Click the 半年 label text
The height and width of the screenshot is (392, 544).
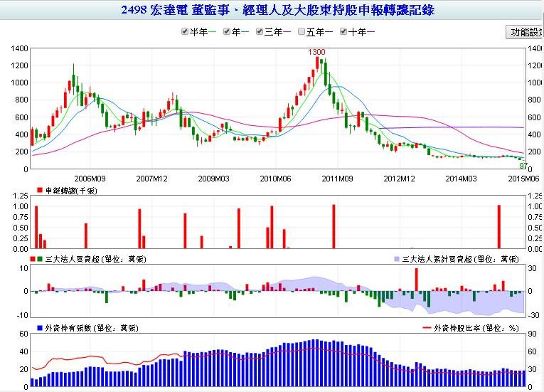(199, 32)
